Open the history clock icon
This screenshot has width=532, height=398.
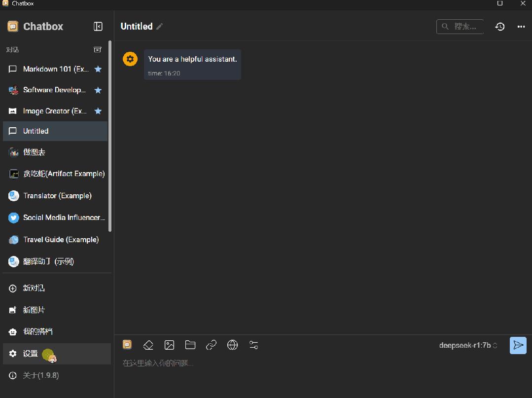click(x=500, y=27)
